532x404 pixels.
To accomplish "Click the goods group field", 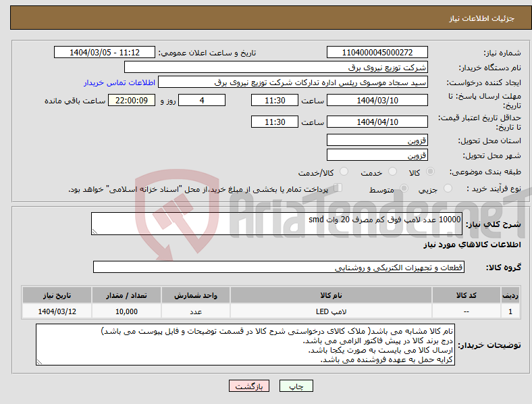I will [x=279, y=267].
